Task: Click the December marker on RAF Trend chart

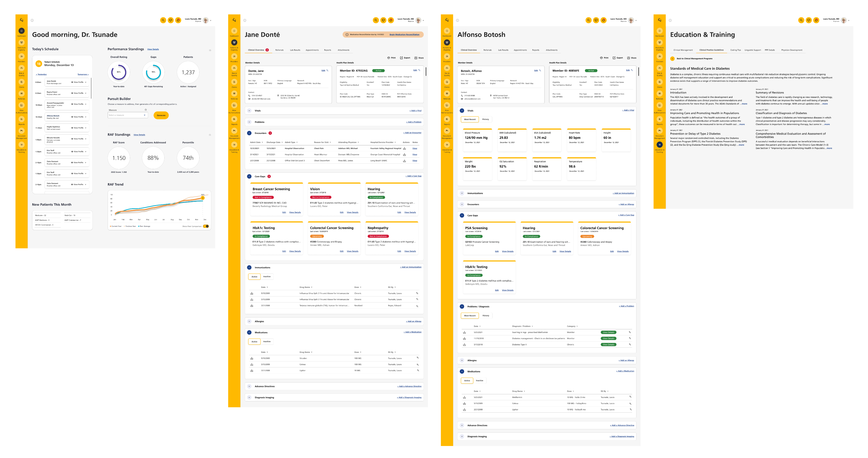Action: 203,198
